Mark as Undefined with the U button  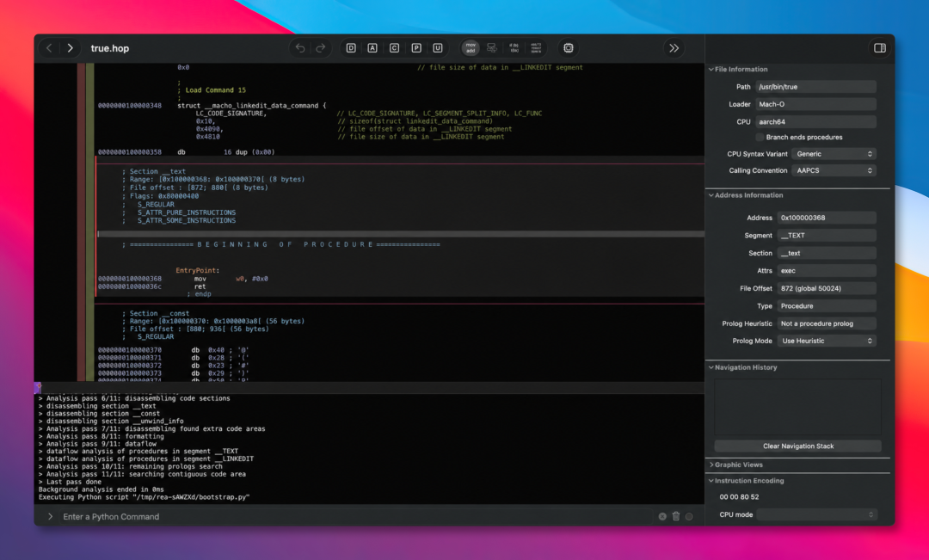pos(438,48)
